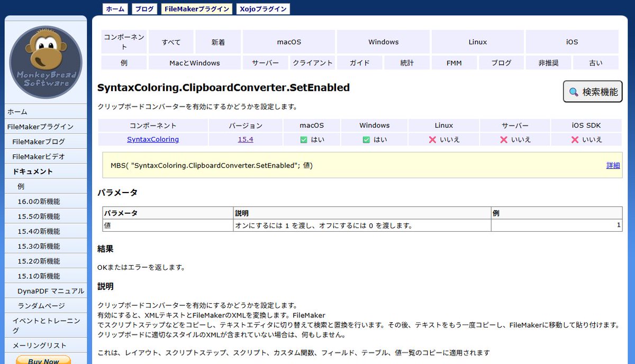The width and height of the screenshot is (635, 364).
Task: Open the クライアント filter
Action: (313, 63)
